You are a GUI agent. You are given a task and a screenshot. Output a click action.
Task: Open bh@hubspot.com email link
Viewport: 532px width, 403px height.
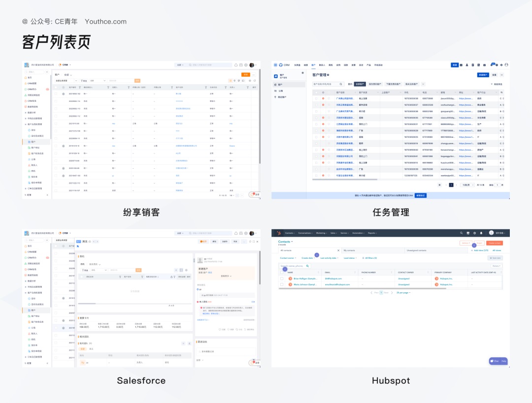pos(333,279)
